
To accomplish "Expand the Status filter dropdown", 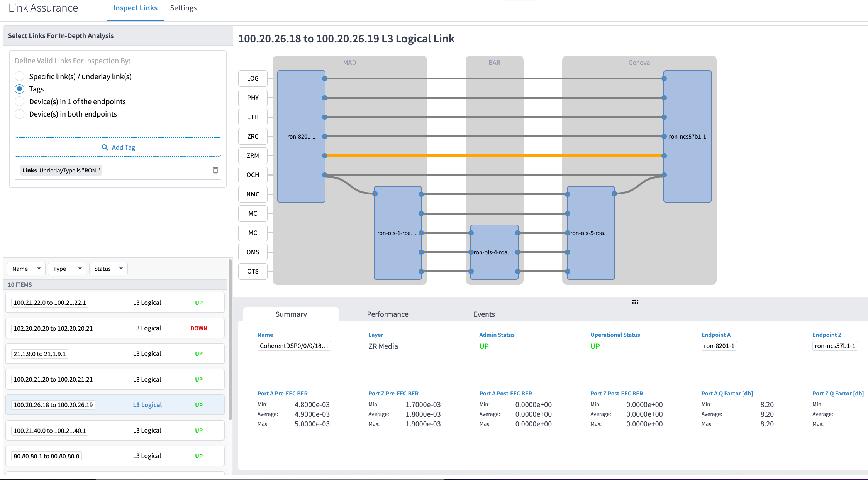I will coord(108,269).
